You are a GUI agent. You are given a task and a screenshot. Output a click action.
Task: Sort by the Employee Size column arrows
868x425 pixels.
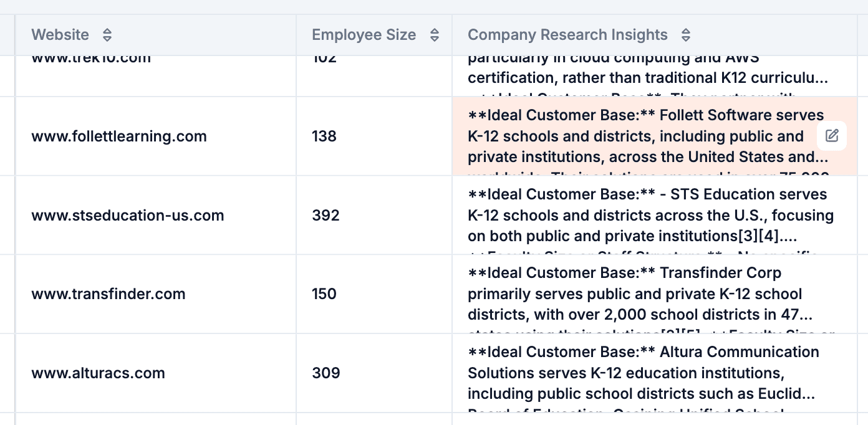435,35
